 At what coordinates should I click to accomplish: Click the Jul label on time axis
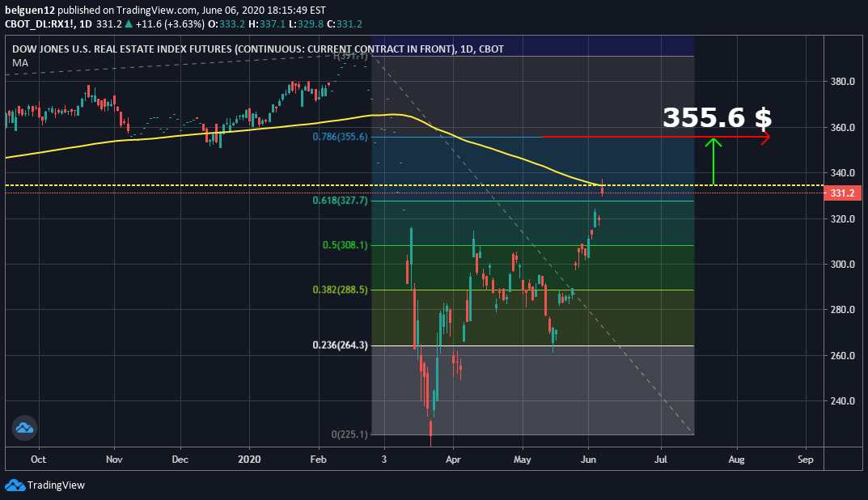pos(660,459)
